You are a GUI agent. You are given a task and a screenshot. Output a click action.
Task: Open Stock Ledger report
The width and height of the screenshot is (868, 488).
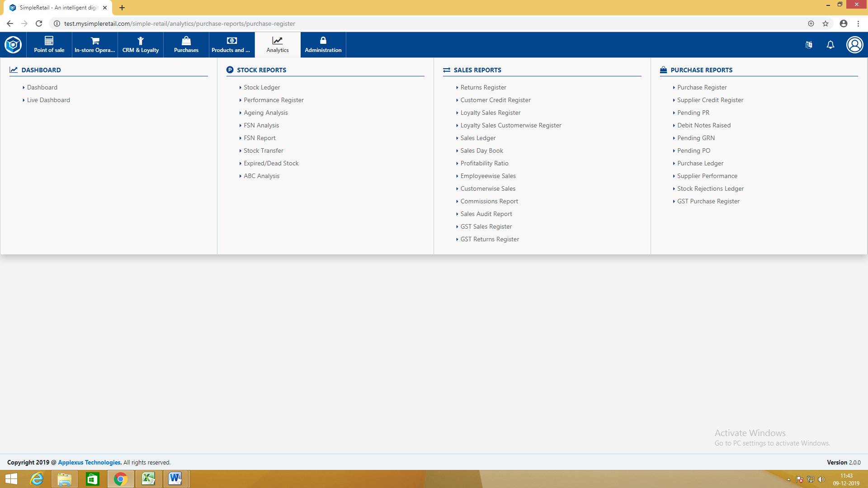point(262,87)
